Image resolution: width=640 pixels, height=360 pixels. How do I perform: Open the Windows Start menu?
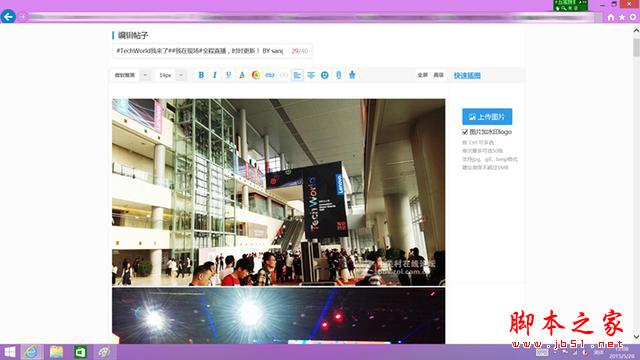pos(9,352)
